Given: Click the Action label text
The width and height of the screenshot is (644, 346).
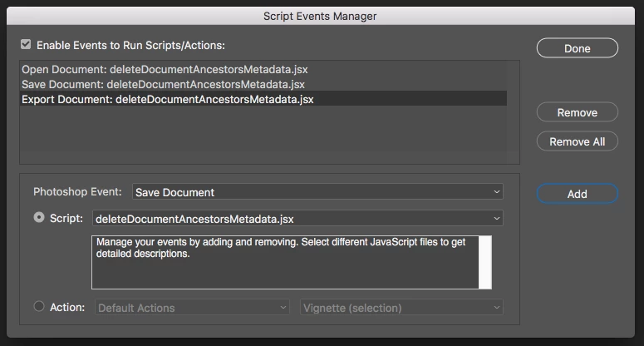Looking at the screenshot, I should pyautogui.click(x=67, y=307).
